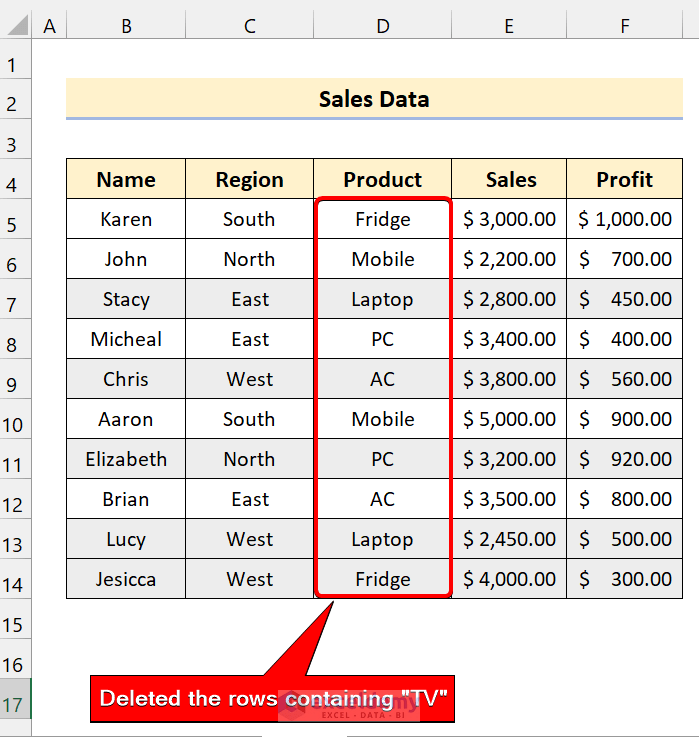
Task: Click Karen's Fridge product cell
Action: (383, 219)
